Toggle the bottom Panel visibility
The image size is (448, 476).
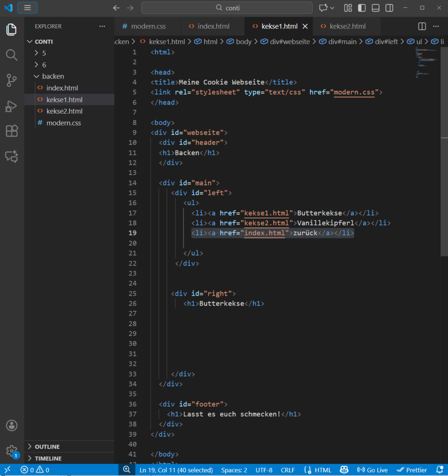pyautogui.click(x=375, y=8)
